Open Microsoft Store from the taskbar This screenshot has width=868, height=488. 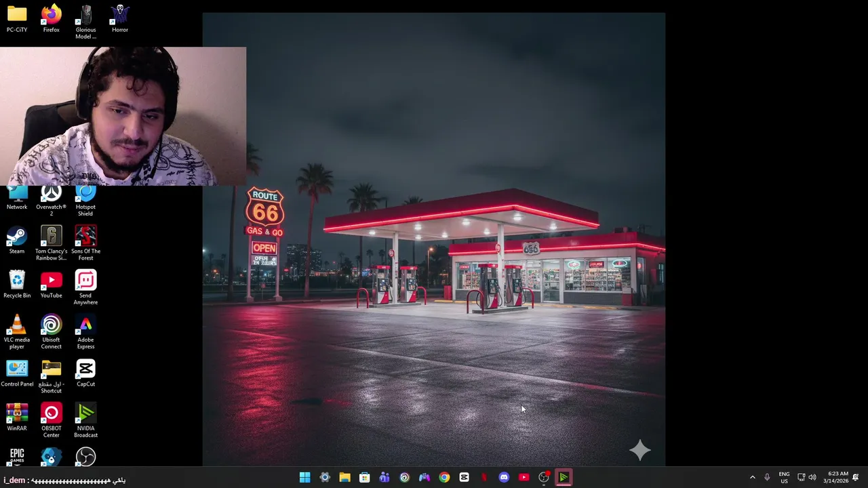(x=364, y=477)
